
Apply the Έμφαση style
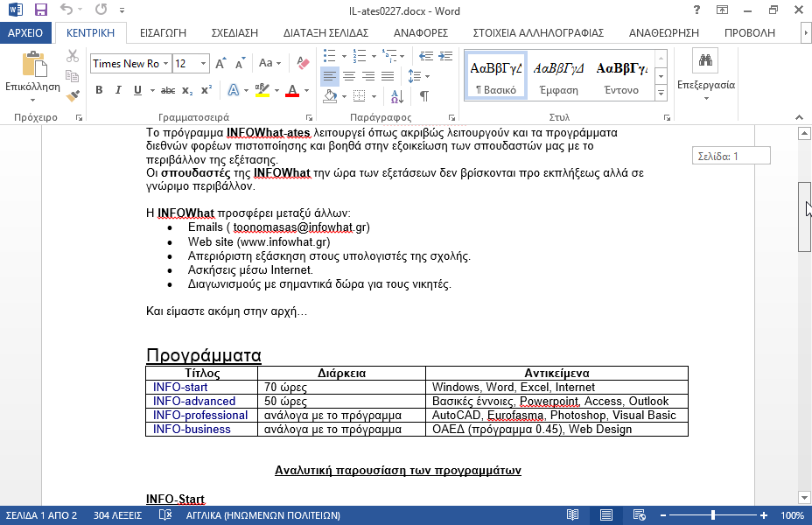pos(559,75)
